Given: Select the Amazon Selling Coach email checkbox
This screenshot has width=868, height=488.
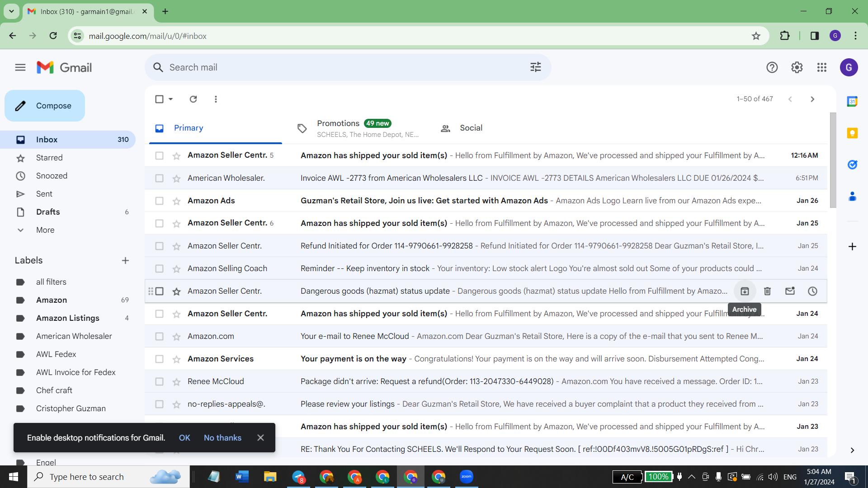Looking at the screenshot, I should tap(159, 269).
